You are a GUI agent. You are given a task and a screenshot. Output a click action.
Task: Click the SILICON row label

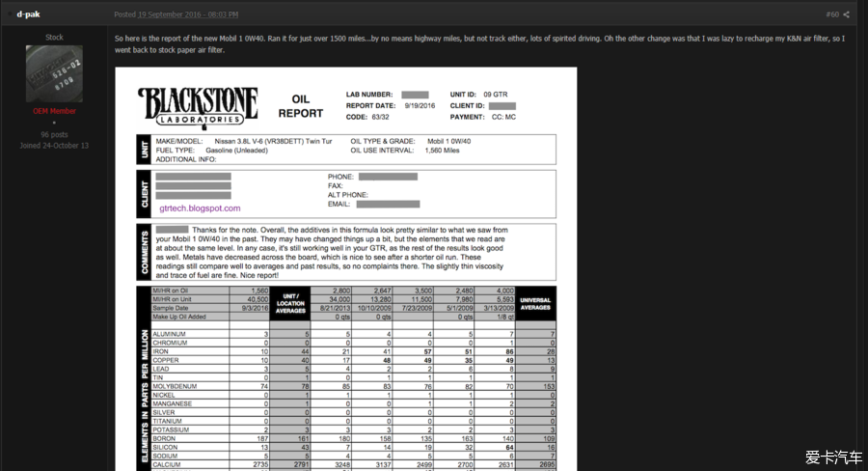point(165,447)
